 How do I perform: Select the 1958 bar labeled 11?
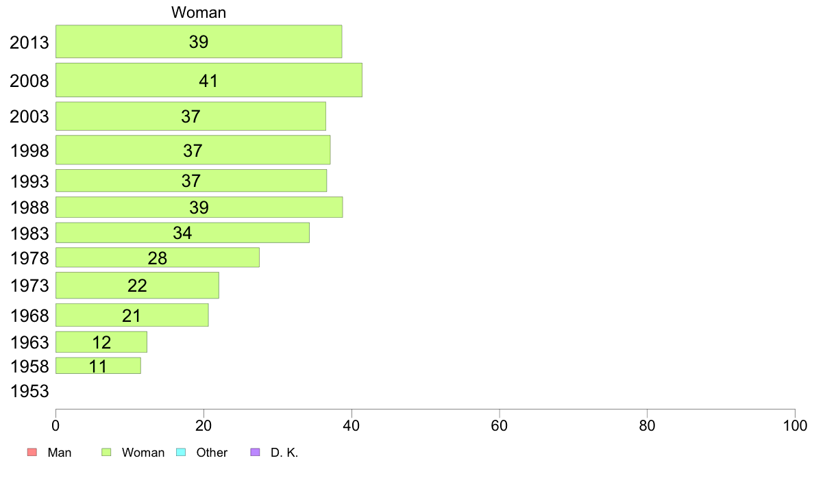click(x=98, y=366)
